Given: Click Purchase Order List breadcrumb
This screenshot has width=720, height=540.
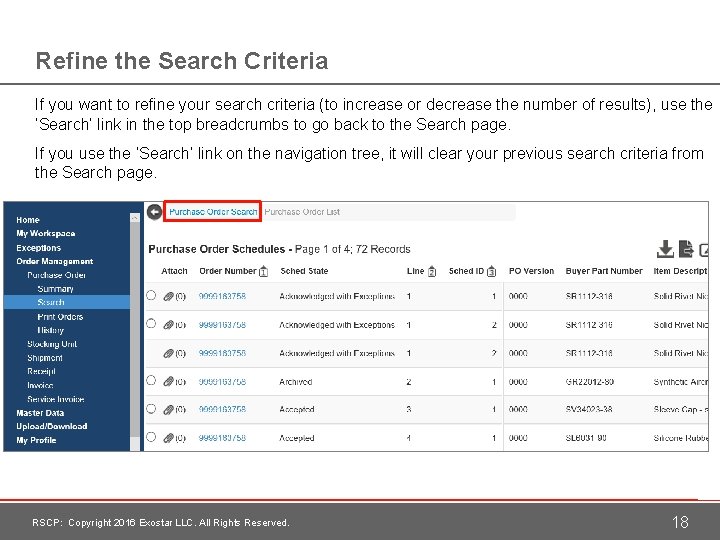Looking at the screenshot, I should (x=302, y=212).
